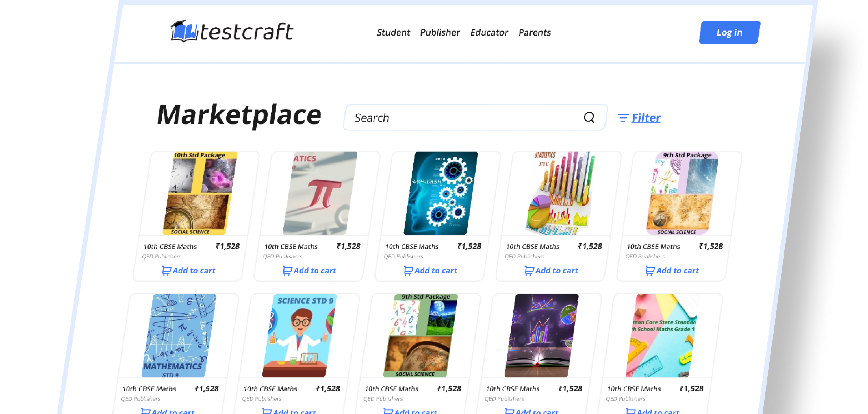The height and width of the screenshot is (414, 868).
Task: Click ₹1,528 price on purple 9th Std Package card
Action: pyautogui.click(x=711, y=246)
